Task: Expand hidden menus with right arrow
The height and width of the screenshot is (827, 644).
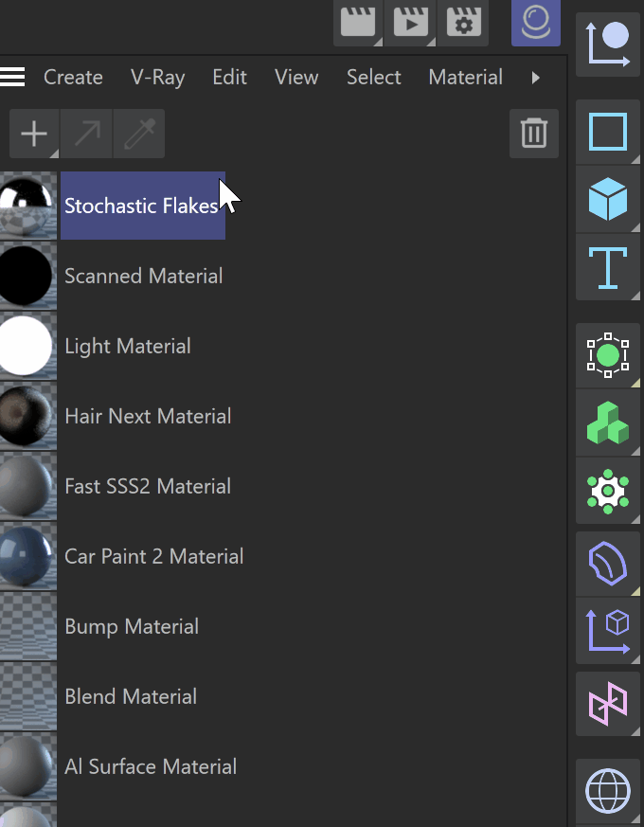Action: click(536, 78)
